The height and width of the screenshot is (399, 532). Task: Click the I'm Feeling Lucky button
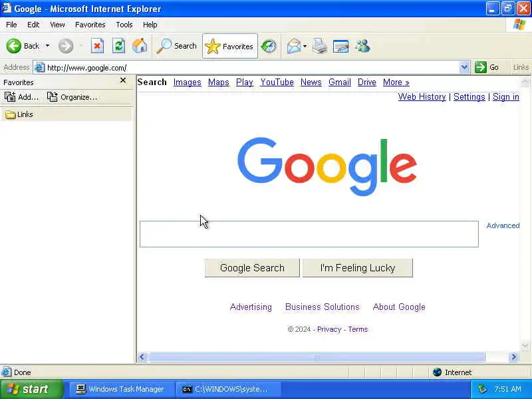click(358, 268)
